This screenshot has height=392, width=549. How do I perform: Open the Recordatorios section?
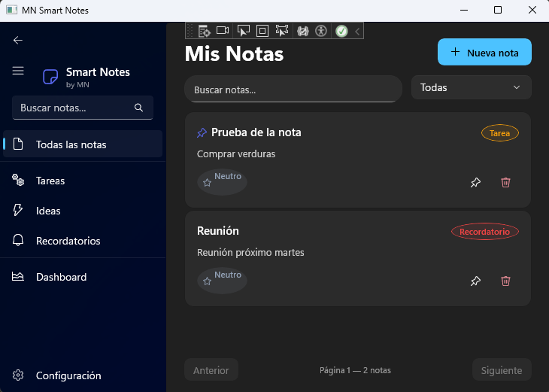pos(83,241)
